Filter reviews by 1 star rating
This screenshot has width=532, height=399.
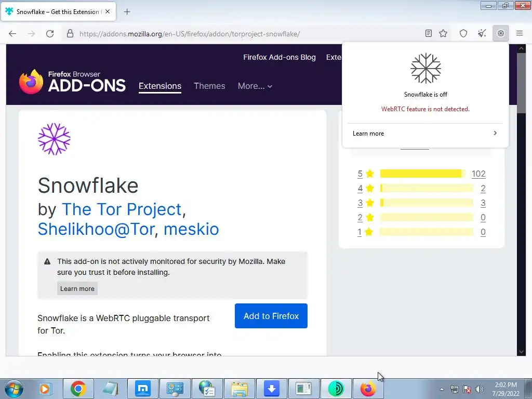(360, 232)
